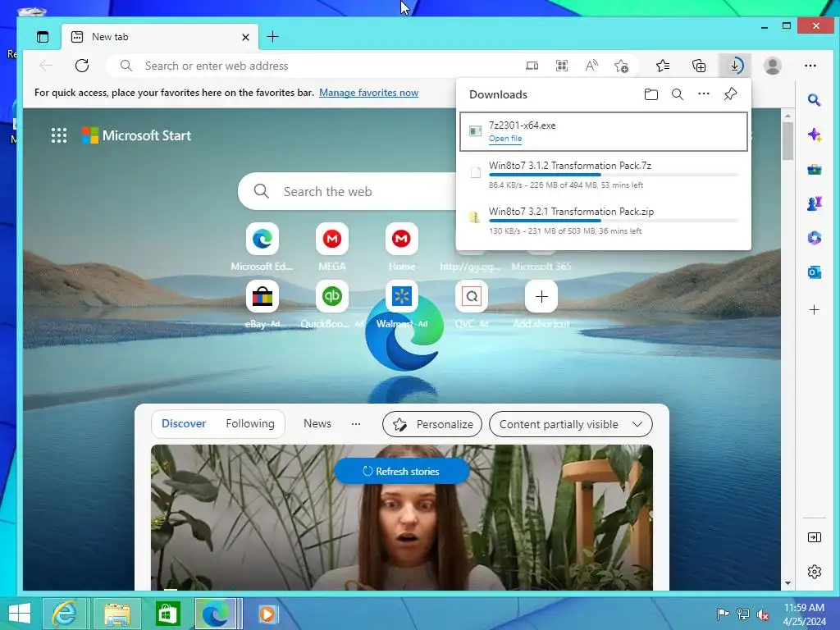The height and width of the screenshot is (630, 840).
Task: Open a new tab with plus button
Action: (272, 36)
